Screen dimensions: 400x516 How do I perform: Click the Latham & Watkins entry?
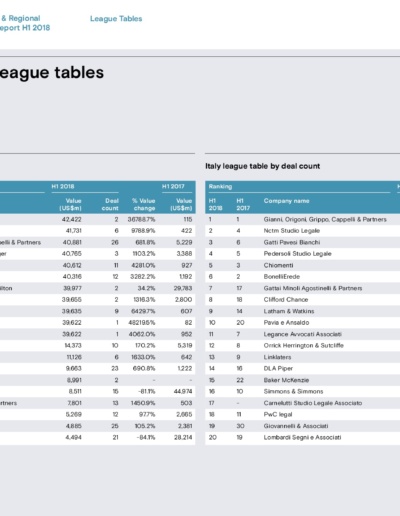tap(289, 311)
